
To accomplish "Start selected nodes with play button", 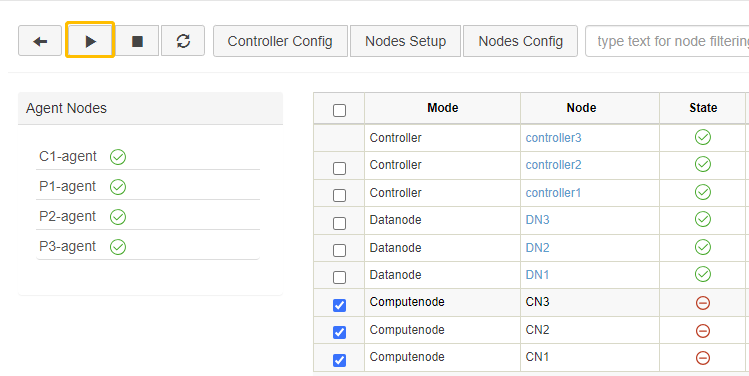I will [90, 41].
